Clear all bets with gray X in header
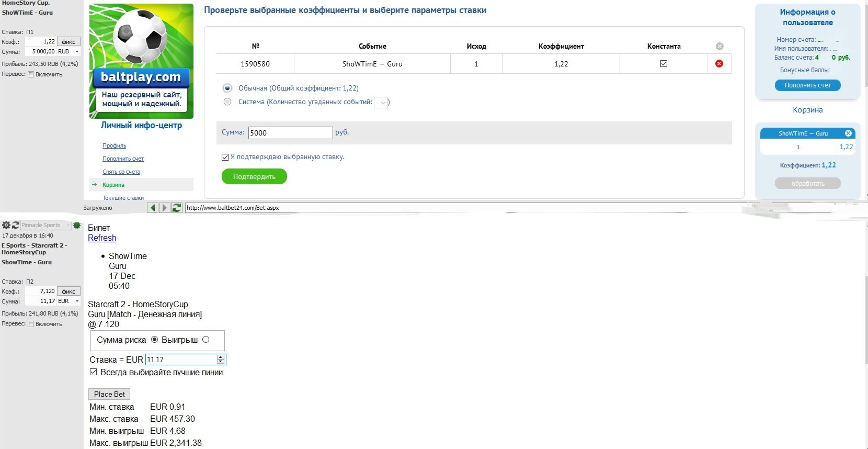This screenshot has width=868, height=449. [719, 46]
